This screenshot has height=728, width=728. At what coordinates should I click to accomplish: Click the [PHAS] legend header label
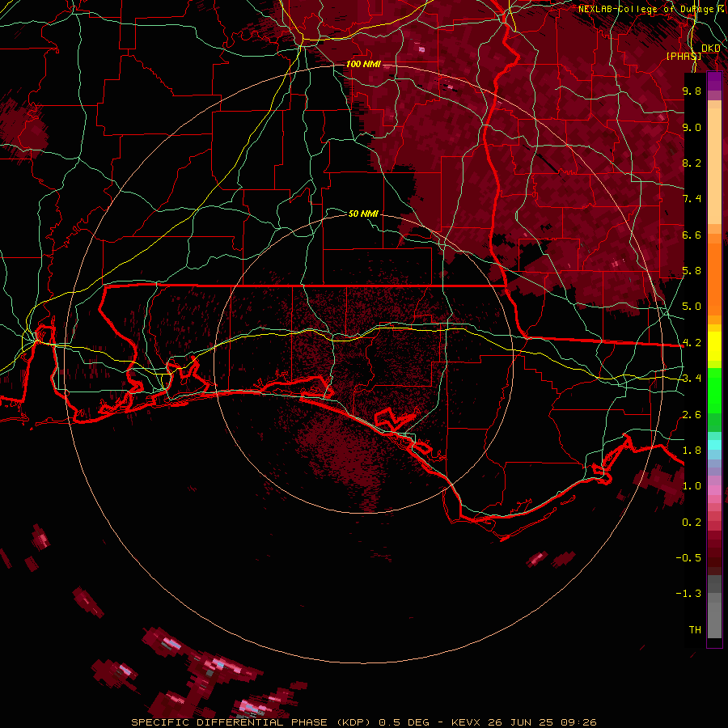(x=684, y=56)
